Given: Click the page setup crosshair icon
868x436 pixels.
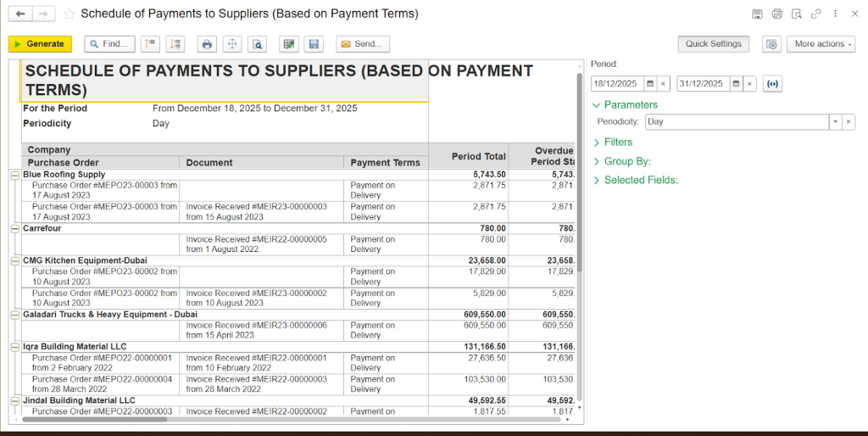Looking at the screenshot, I should tap(232, 44).
